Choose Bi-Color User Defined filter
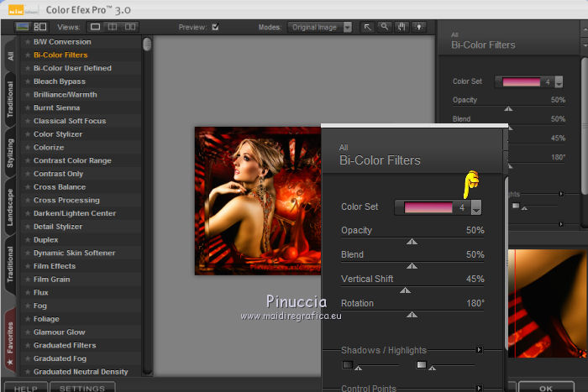Image resolution: width=588 pixels, height=392 pixels. tap(72, 68)
